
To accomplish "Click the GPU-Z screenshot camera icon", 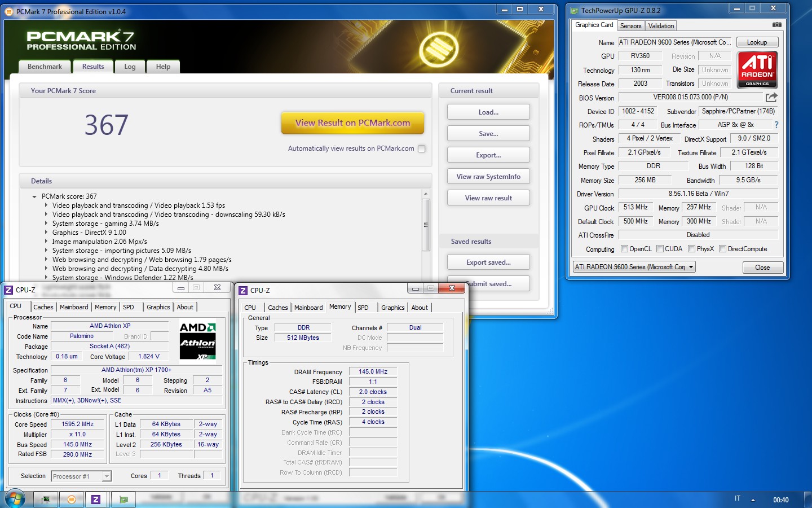I will tap(776, 25).
